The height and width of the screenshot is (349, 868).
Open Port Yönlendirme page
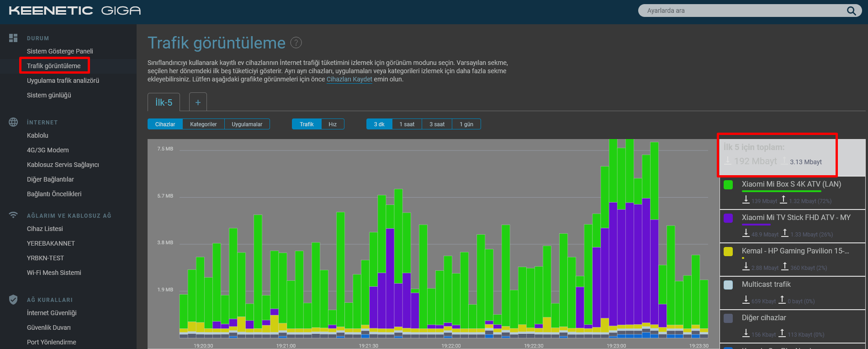tap(52, 342)
